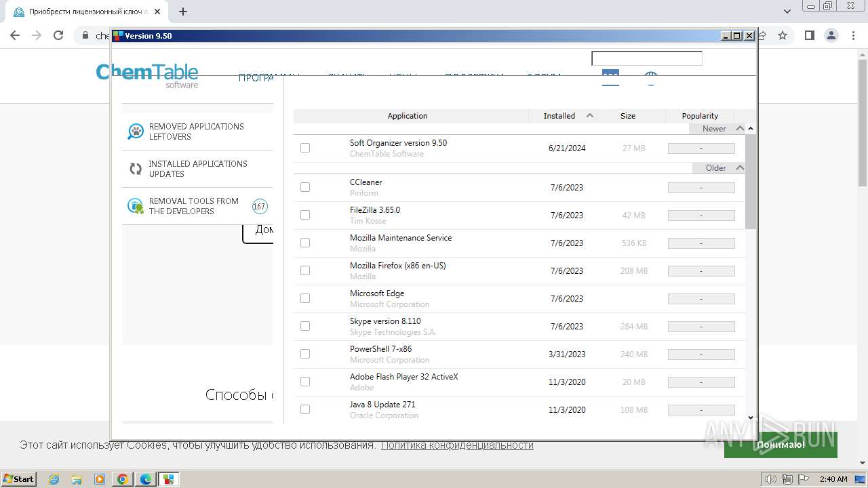Select the PowerShell 7-x86 row
Screen dimensions: 868x488
[x=519, y=354]
